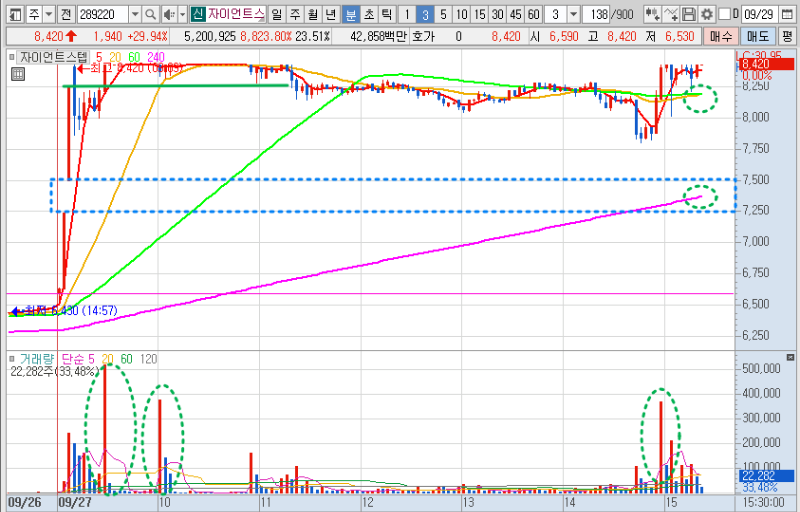
Task: Click the 단순 volume average label
Action: (x=71, y=359)
